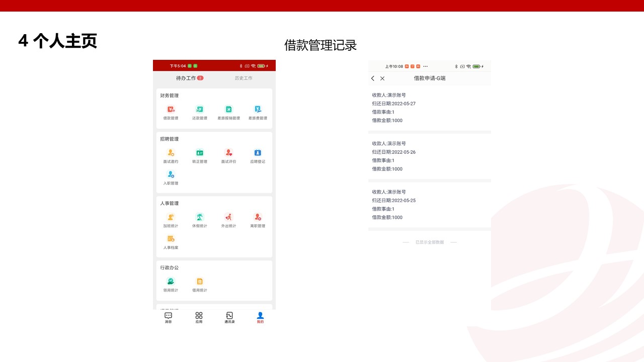Close the 借款申请-G端 page with X
644x362 pixels.
[382, 78]
